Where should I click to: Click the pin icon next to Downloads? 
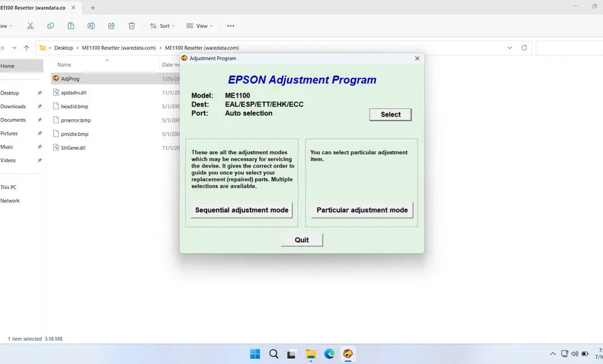pos(39,106)
